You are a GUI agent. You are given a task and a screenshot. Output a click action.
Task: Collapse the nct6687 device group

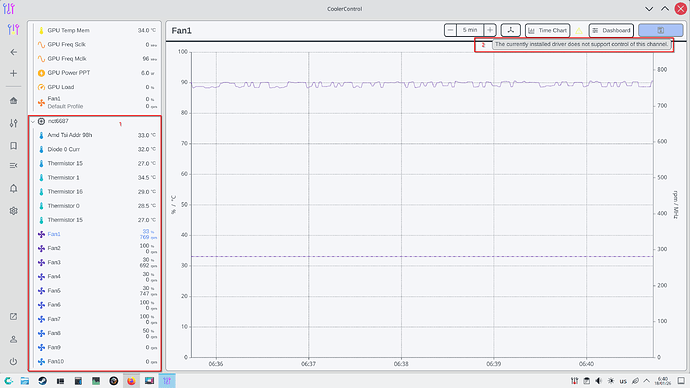pos(33,121)
